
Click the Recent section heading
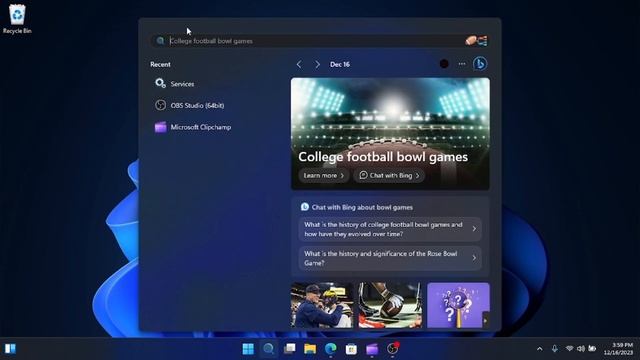point(160,64)
